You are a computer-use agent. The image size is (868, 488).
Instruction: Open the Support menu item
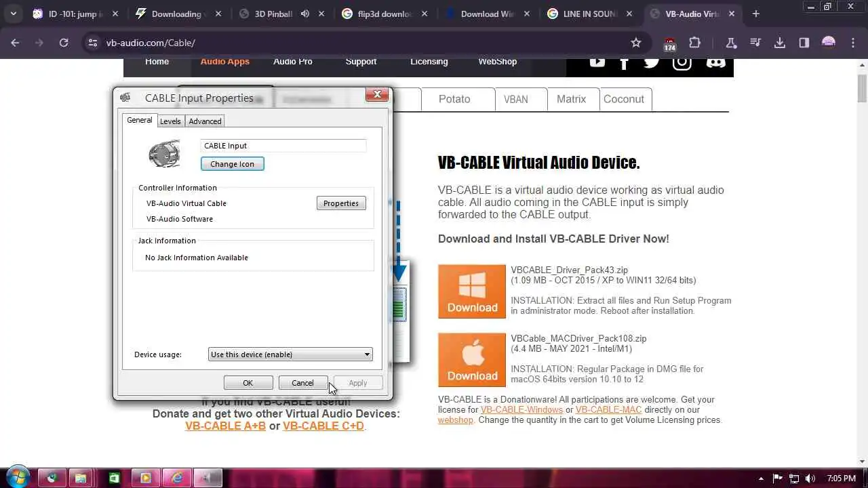(x=361, y=62)
